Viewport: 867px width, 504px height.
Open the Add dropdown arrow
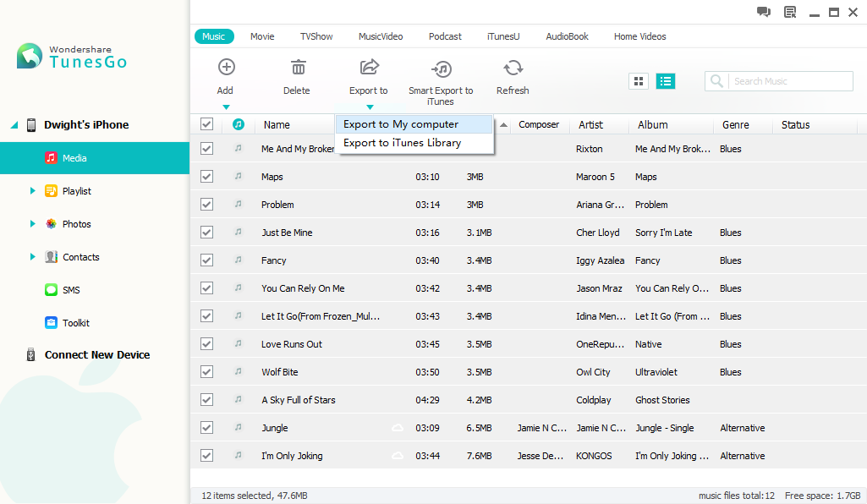pos(226,107)
